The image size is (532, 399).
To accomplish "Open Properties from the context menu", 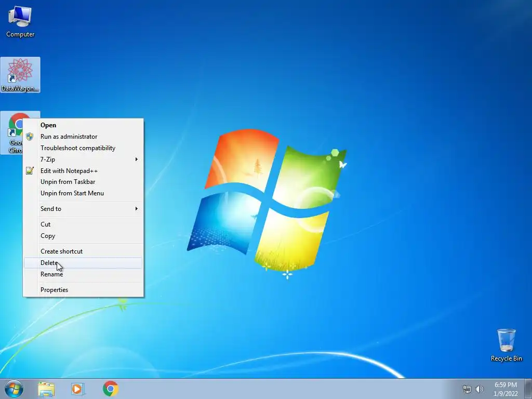I will [x=83, y=290].
